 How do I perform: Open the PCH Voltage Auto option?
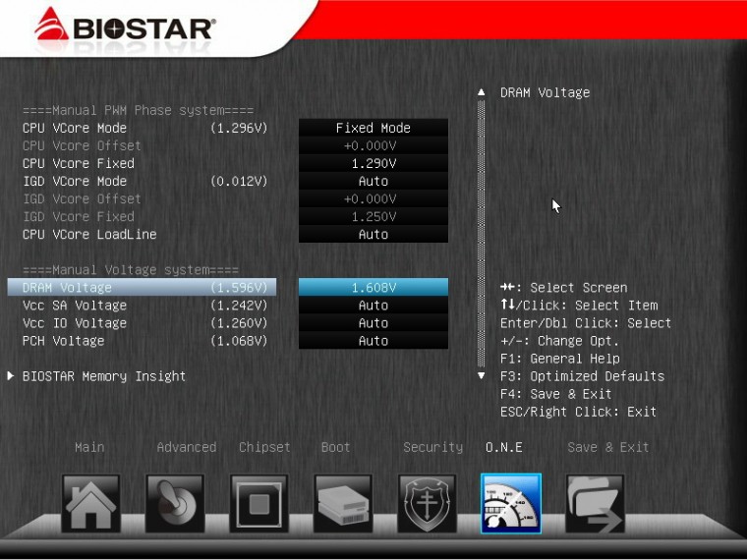373,341
